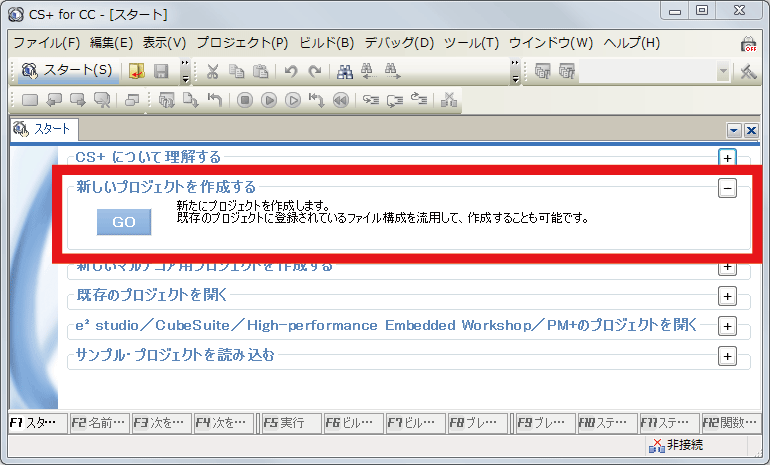Click the undo arrow icon
The height and width of the screenshot is (465, 770).
pyautogui.click(x=291, y=72)
